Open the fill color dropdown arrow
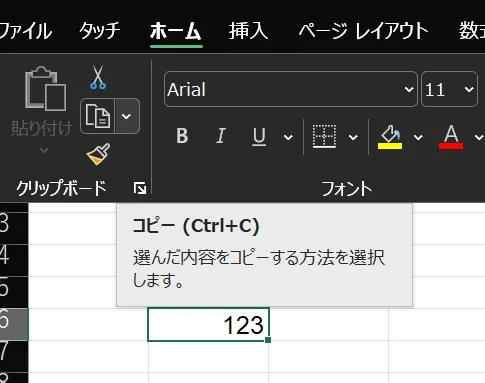 [x=418, y=137]
